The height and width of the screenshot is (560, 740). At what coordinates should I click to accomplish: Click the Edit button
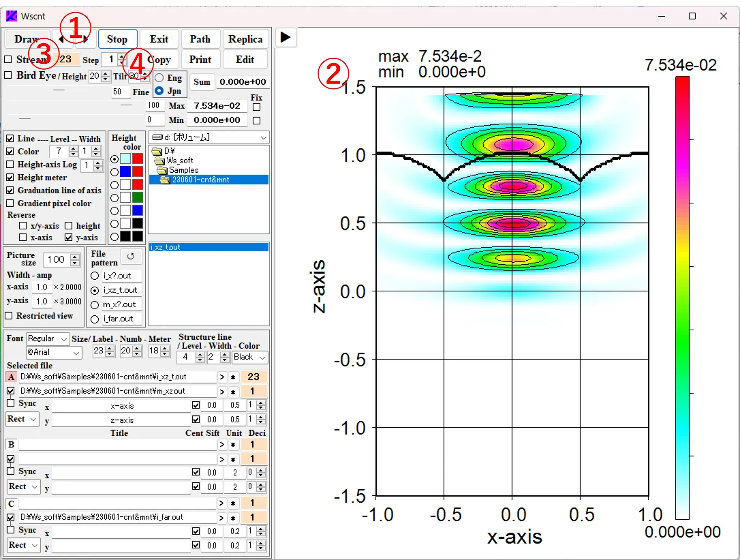(245, 59)
